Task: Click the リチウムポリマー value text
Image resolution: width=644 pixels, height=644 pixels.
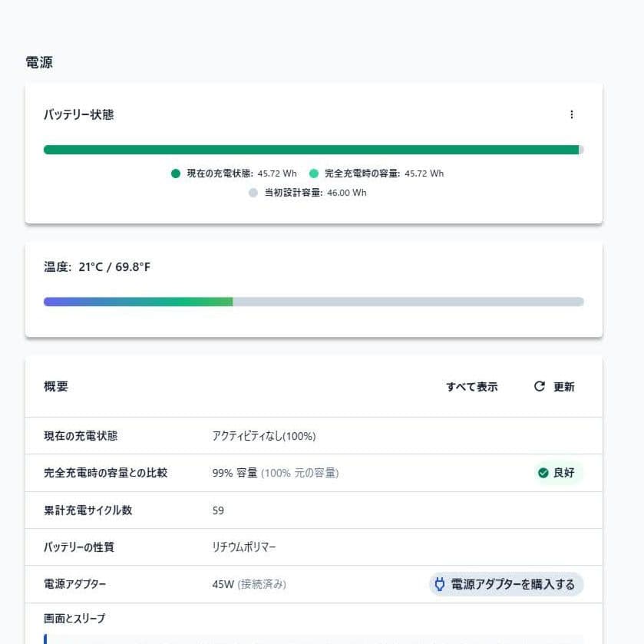Action: [x=244, y=547]
